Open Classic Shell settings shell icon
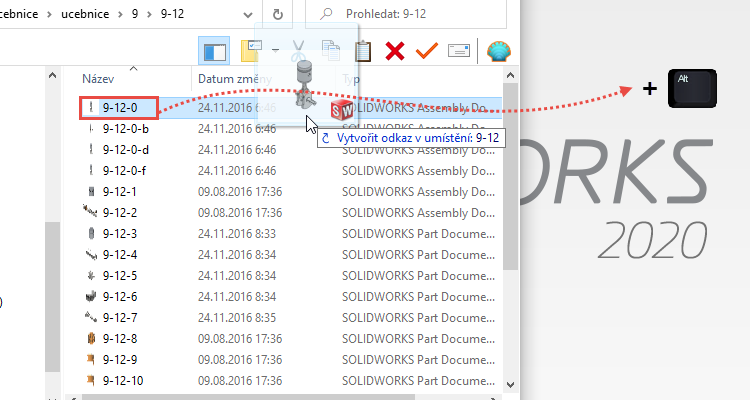The image size is (750, 400). 499,51
